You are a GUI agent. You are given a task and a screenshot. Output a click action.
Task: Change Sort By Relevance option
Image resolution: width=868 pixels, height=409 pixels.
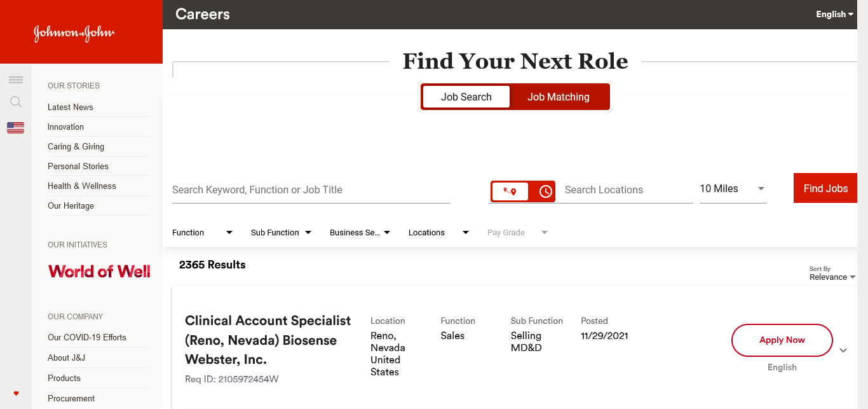[x=832, y=277]
